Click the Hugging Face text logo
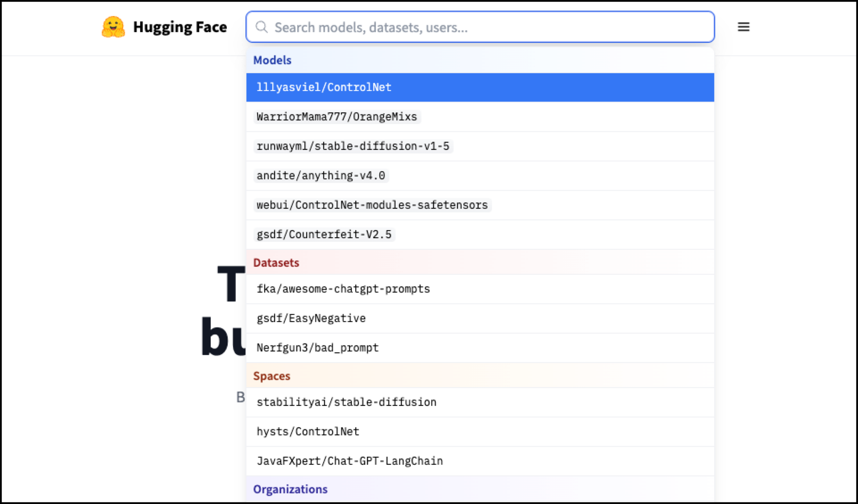858x504 pixels. pos(180,27)
